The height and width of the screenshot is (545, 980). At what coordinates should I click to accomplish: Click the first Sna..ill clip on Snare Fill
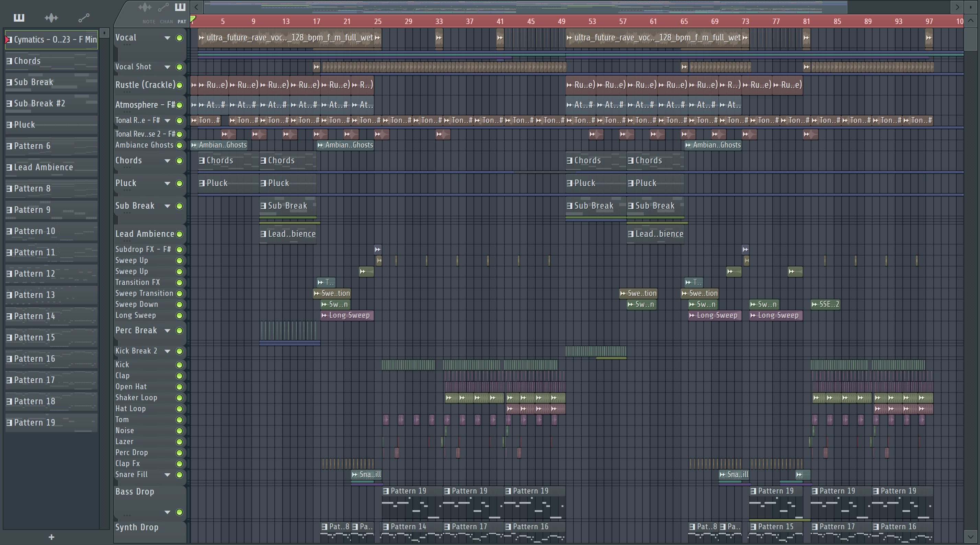tap(366, 475)
